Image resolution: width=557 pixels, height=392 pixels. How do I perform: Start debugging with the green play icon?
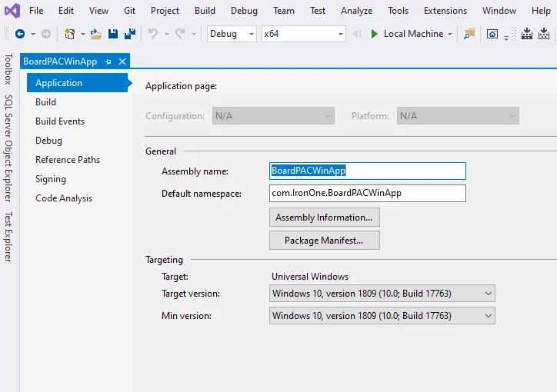pyautogui.click(x=374, y=34)
